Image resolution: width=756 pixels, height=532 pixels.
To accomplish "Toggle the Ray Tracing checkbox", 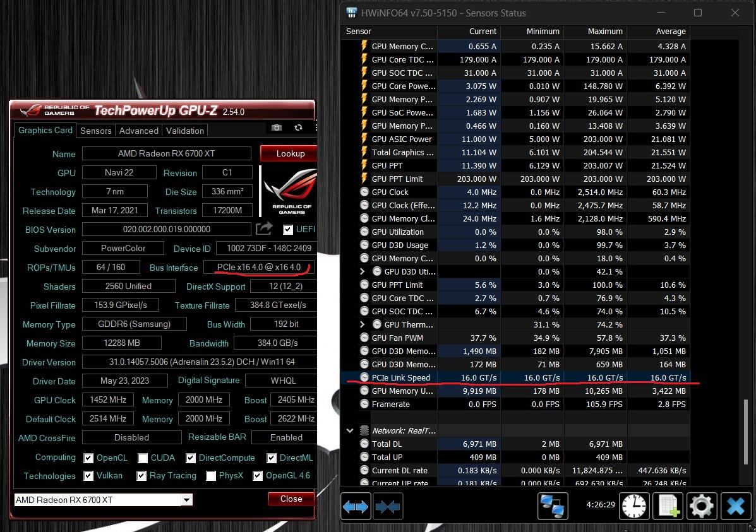I will pos(141,476).
